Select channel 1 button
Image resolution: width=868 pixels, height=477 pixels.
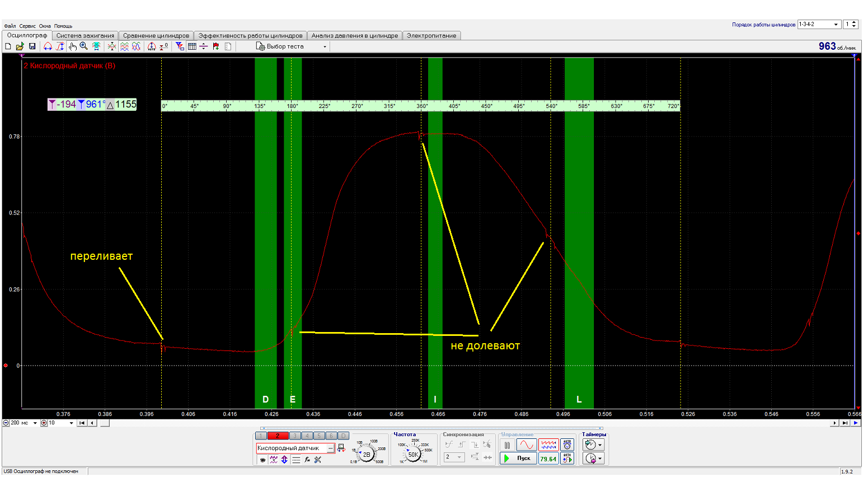(261, 436)
